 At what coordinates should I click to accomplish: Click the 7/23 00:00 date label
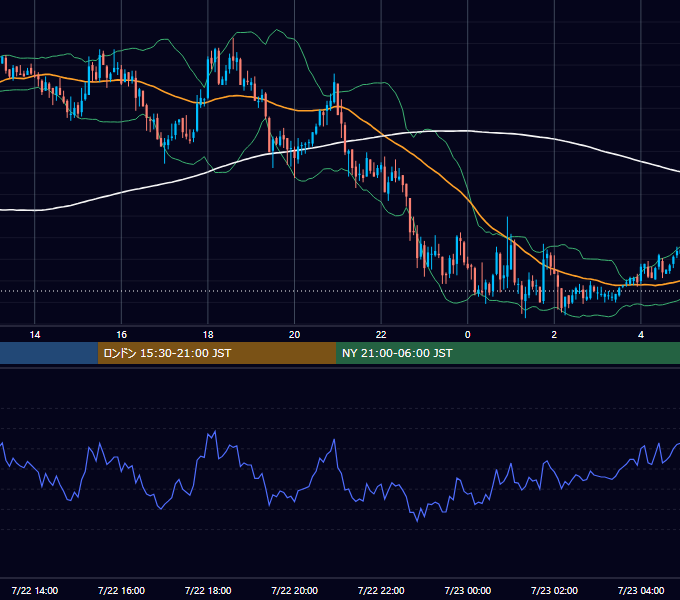(468, 590)
